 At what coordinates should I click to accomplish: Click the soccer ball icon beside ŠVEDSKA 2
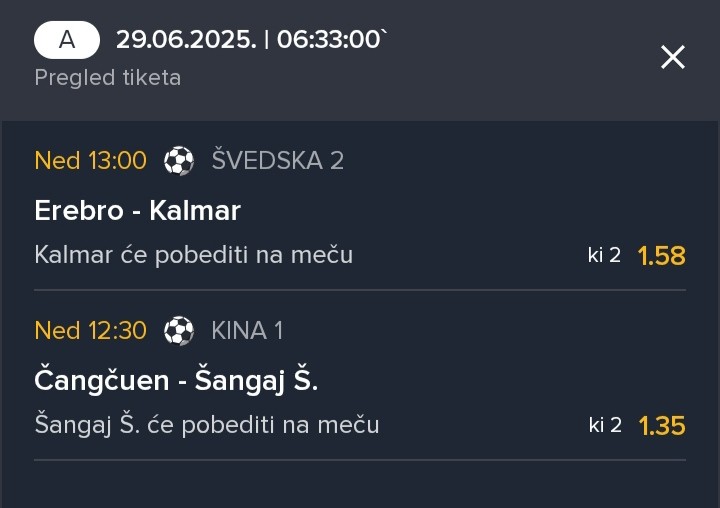coord(179,161)
